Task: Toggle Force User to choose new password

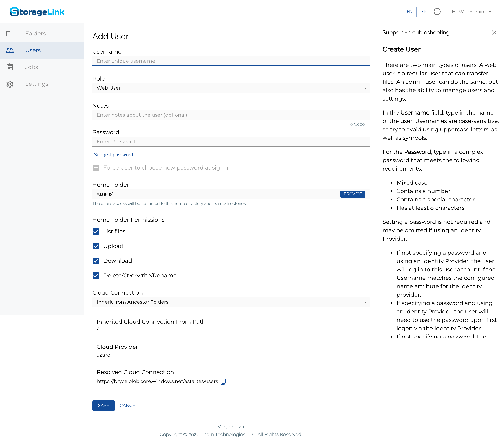Action: [x=96, y=168]
